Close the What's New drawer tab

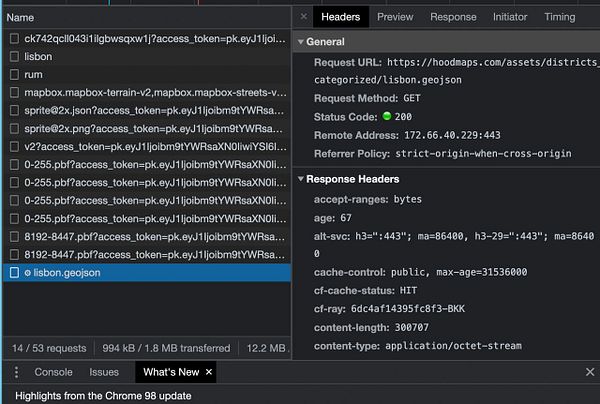click(x=209, y=372)
